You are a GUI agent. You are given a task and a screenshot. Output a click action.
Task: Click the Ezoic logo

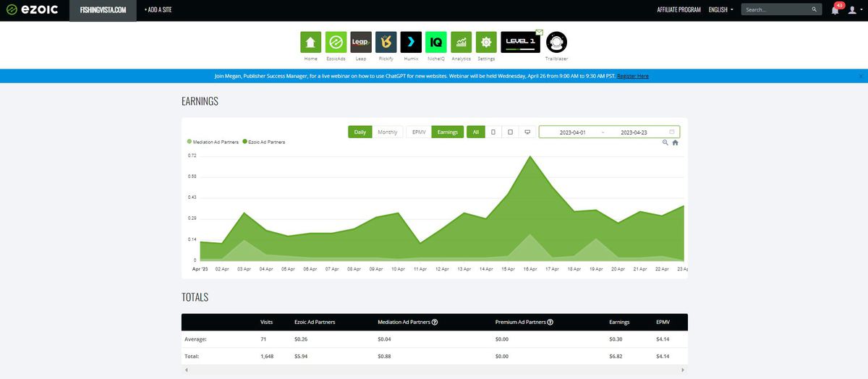31,10
